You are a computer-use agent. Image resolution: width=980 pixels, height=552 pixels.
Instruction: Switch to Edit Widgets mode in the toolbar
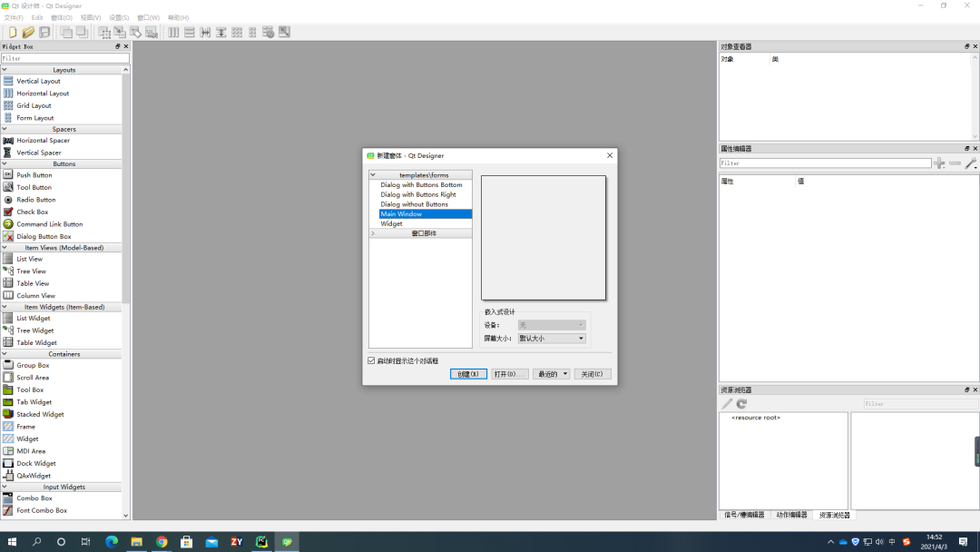[104, 32]
